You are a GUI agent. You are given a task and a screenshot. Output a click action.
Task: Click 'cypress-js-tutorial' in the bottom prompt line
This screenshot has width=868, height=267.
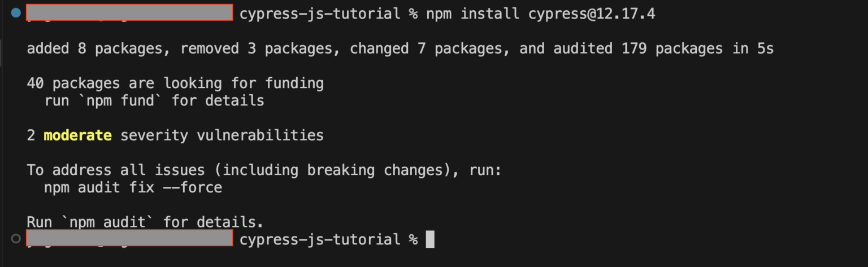point(320,239)
